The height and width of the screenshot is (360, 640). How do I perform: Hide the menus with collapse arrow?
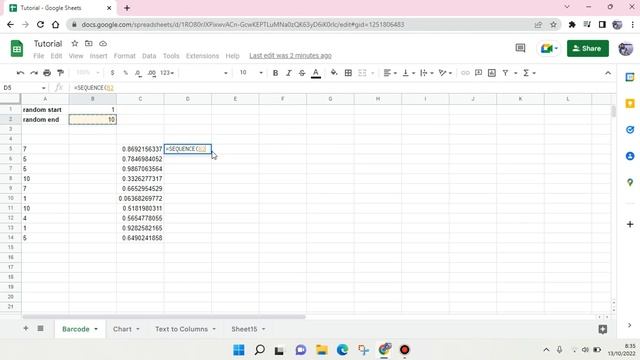608,73
